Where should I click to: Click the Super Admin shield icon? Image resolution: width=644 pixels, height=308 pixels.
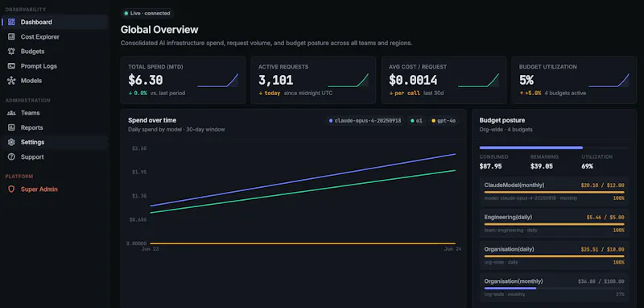coord(11,189)
